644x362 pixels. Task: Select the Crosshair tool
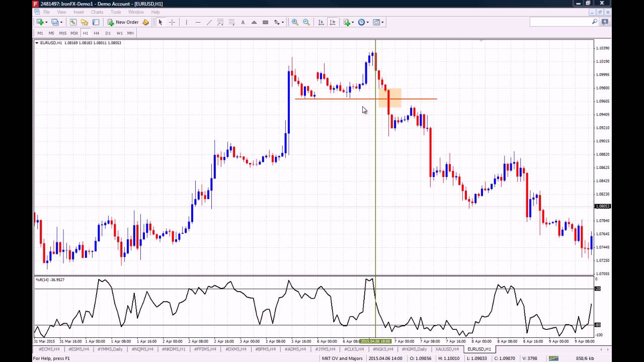[x=172, y=22]
